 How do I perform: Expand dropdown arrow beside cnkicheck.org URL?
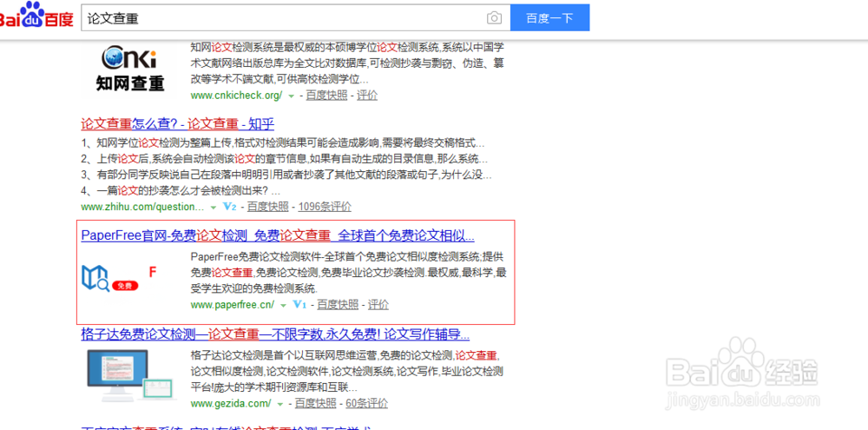pos(291,96)
